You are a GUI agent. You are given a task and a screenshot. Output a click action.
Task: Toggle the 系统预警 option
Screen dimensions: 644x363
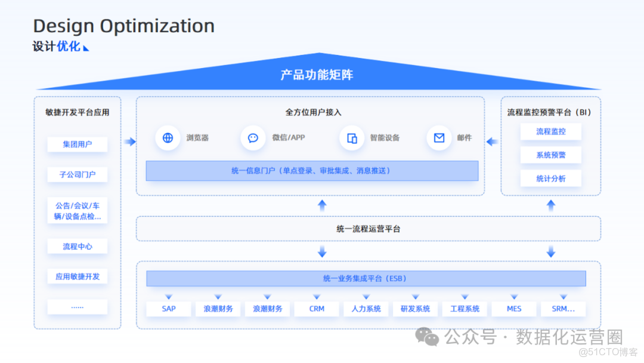coord(550,155)
